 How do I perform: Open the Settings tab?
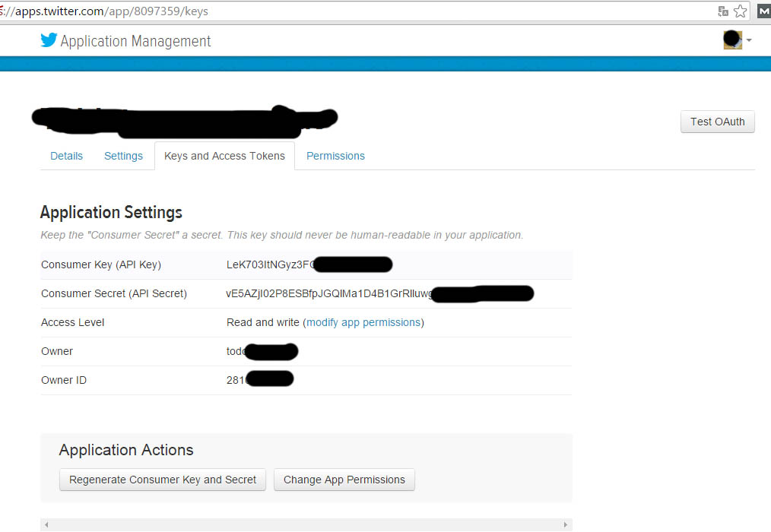(x=123, y=156)
